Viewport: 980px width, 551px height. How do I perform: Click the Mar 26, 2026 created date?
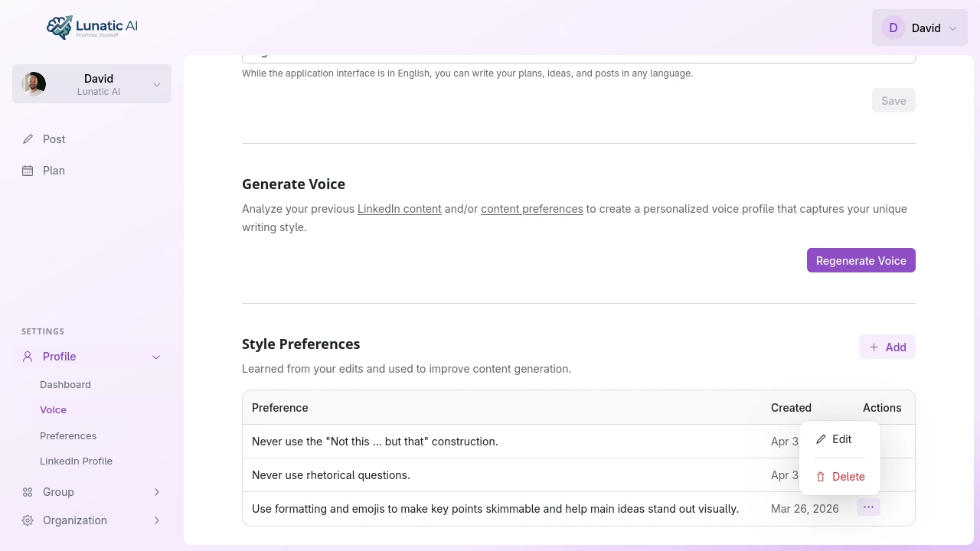(x=805, y=509)
